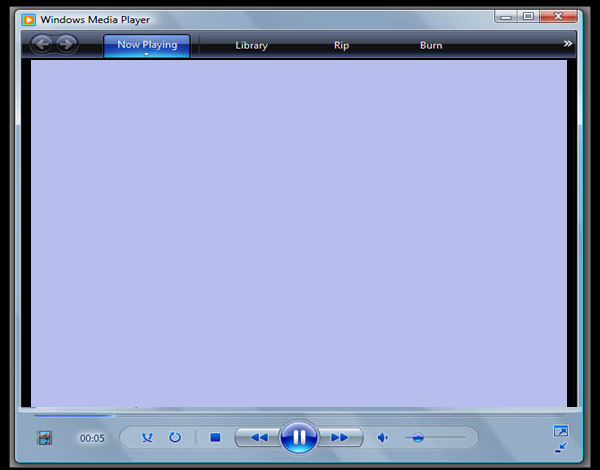Image resolution: width=600 pixels, height=470 pixels.
Task: Switch to compact mode
Action: click(x=561, y=446)
